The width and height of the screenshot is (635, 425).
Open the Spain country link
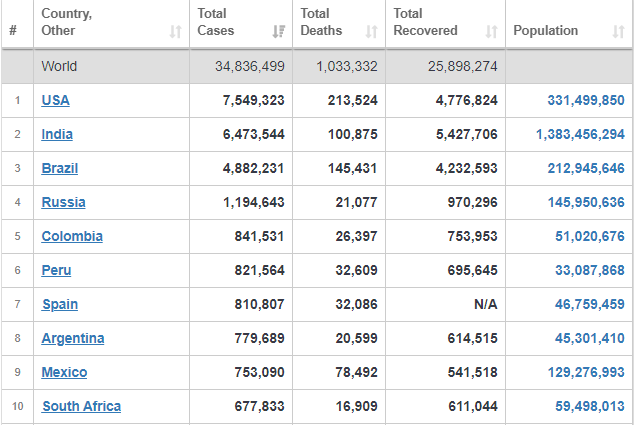click(x=60, y=304)
